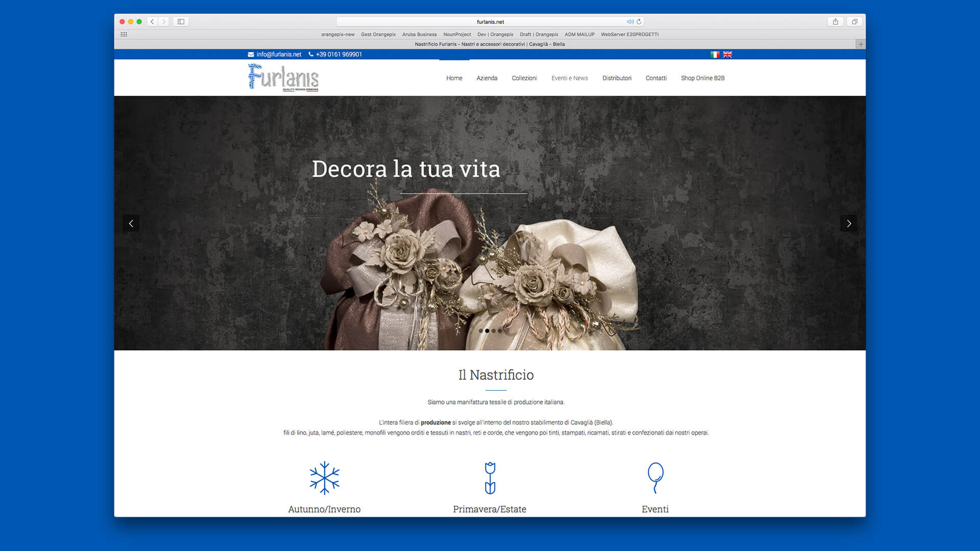Toggle the Safari sidebar button
The width and height of the screenshot is (980, 551).
tap(181, 21)
